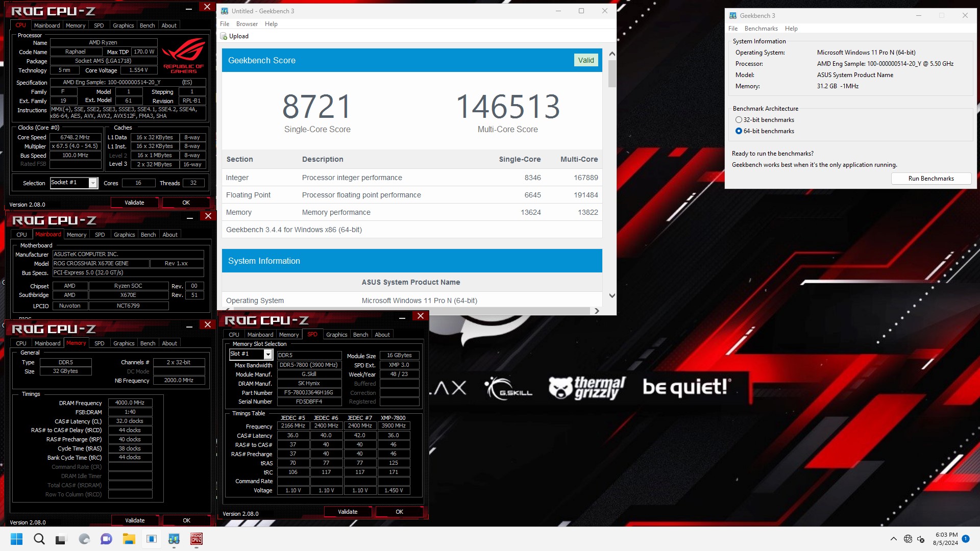Viewport: 980px width, 551px height.
Task: Select the 32-bit benchmarks radio button
Action: point(739,120)
